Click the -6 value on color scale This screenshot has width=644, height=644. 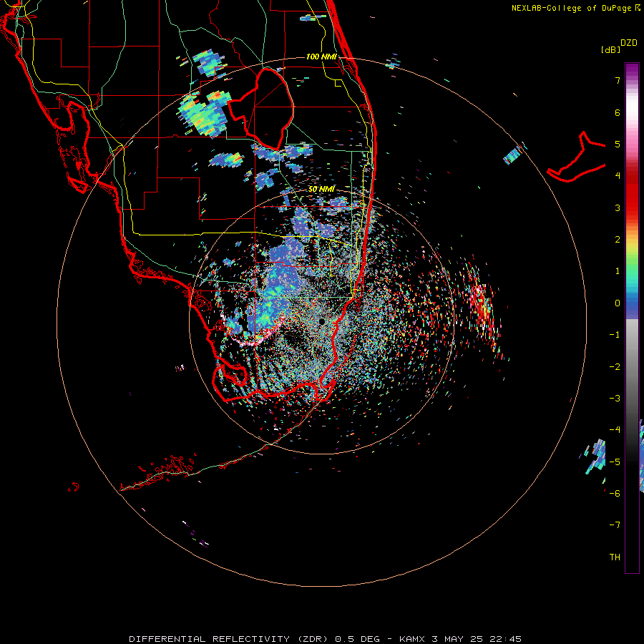pyautogui.click(x=615, y=494)
